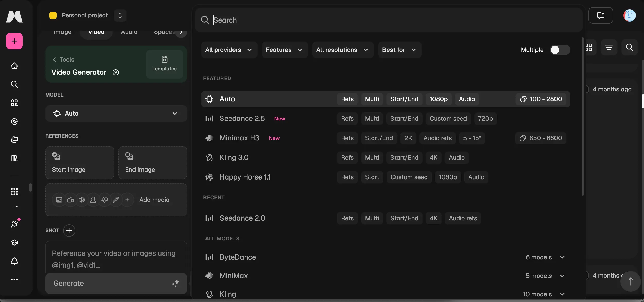This screenshot has height=302, width=644.
Task: Open the notifications bell
Action: click(14, 261)
